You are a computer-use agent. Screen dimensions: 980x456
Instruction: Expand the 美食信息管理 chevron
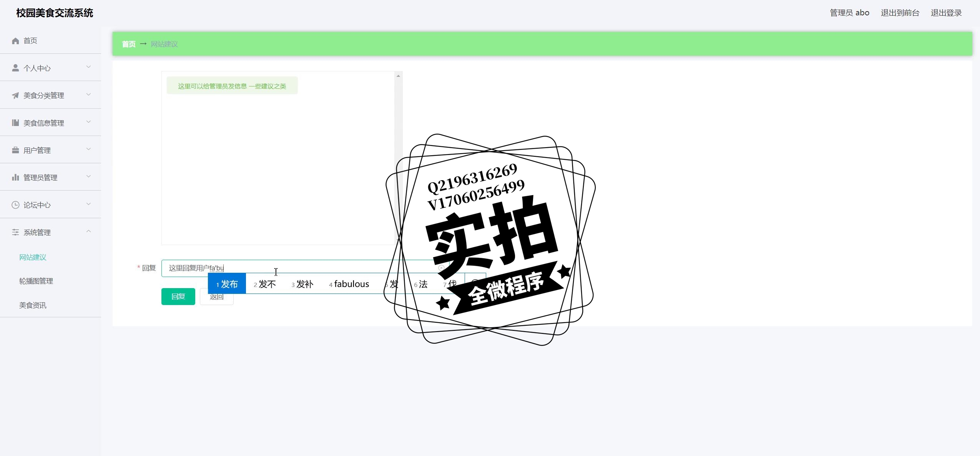[89, 122]
